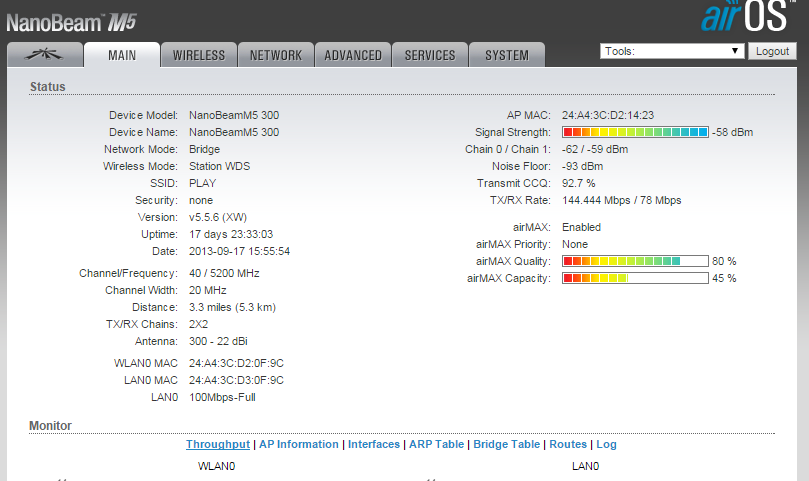Click the TX/RX Chains value 2X2
Image resolution: width=809 pixels, height=481 pixels.
click(198, 324)
